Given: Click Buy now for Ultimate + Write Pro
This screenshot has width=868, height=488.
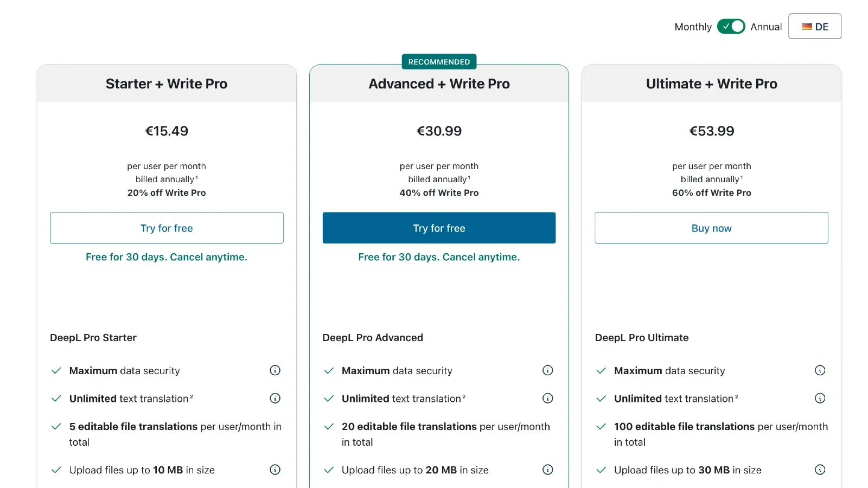Looking at the screenshot, I should click(x=711, y=228).
